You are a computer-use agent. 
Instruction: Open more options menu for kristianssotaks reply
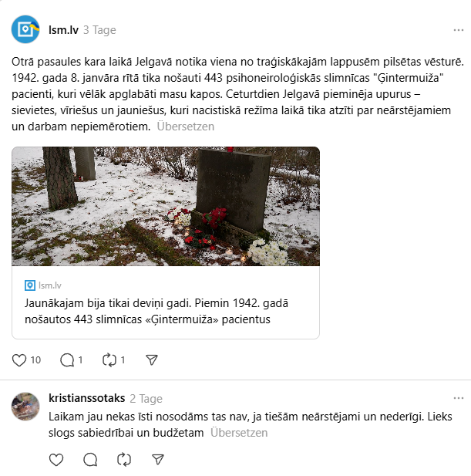(458, 398)
